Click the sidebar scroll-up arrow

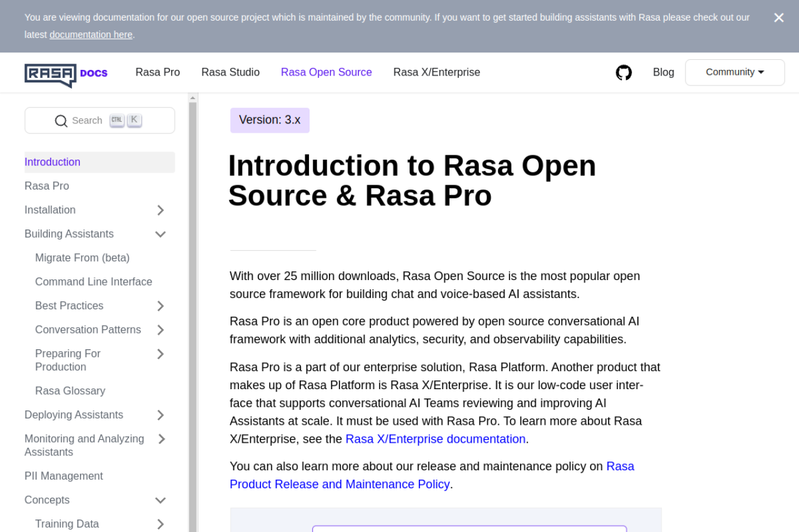coord(193,98)
